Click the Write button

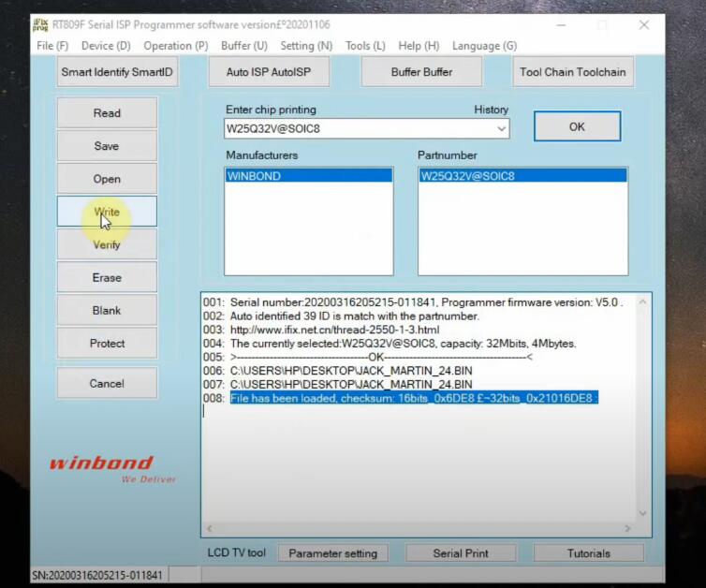(x=107, y=212)
